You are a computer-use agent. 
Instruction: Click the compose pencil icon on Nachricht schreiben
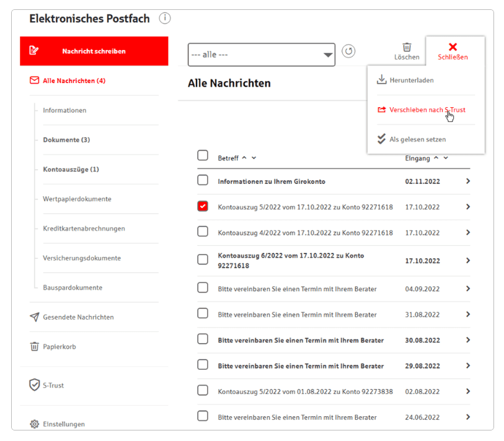[33, 50]
